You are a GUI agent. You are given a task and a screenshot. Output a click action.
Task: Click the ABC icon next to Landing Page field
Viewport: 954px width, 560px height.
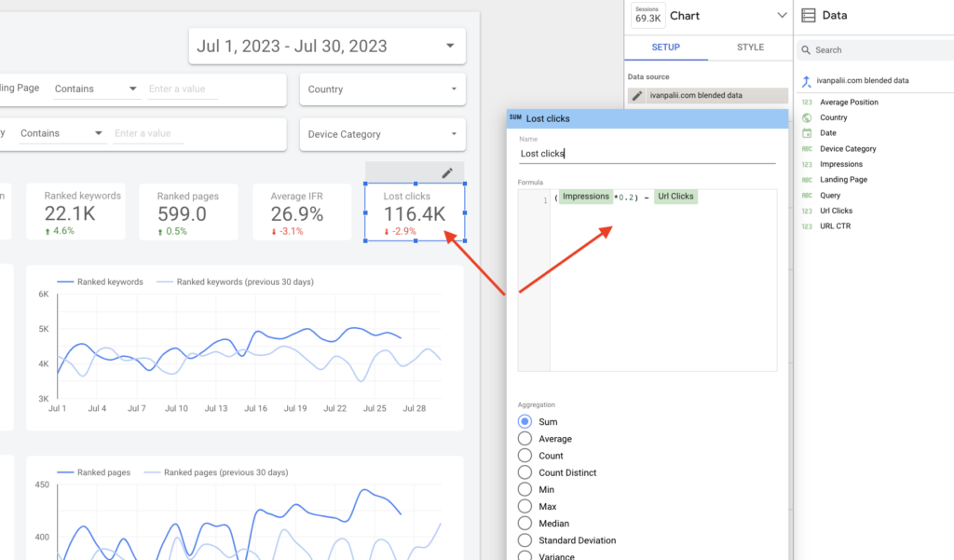coord(807,179)
